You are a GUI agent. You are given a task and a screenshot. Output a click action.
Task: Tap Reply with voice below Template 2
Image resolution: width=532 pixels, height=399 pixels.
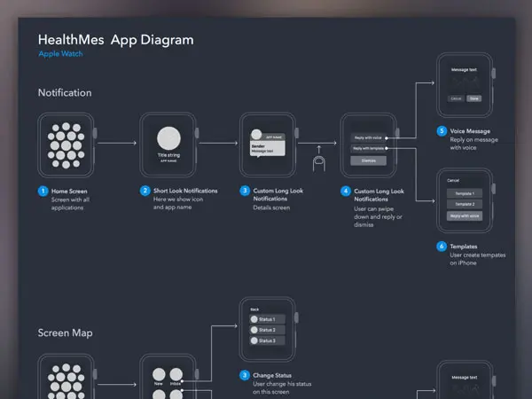465,215
